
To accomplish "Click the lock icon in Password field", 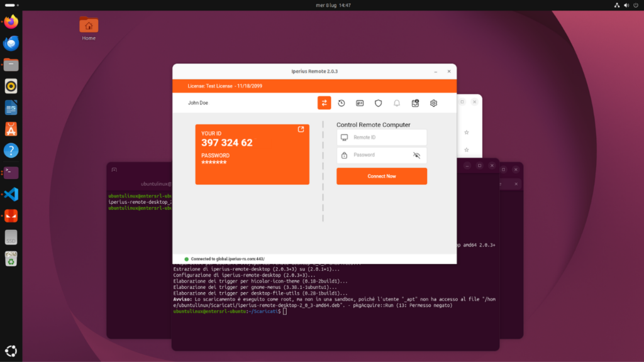I will (x=344, y=155).
